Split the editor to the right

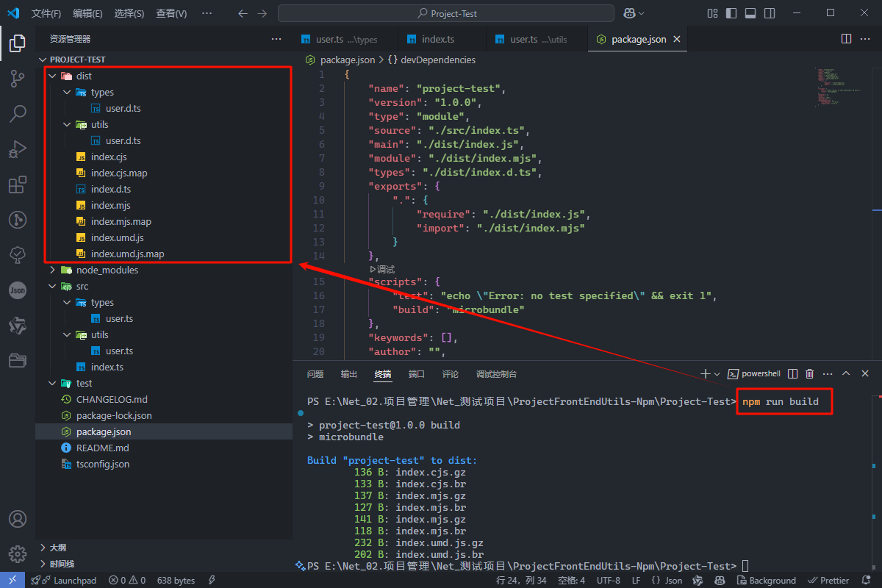pos(846,39)
